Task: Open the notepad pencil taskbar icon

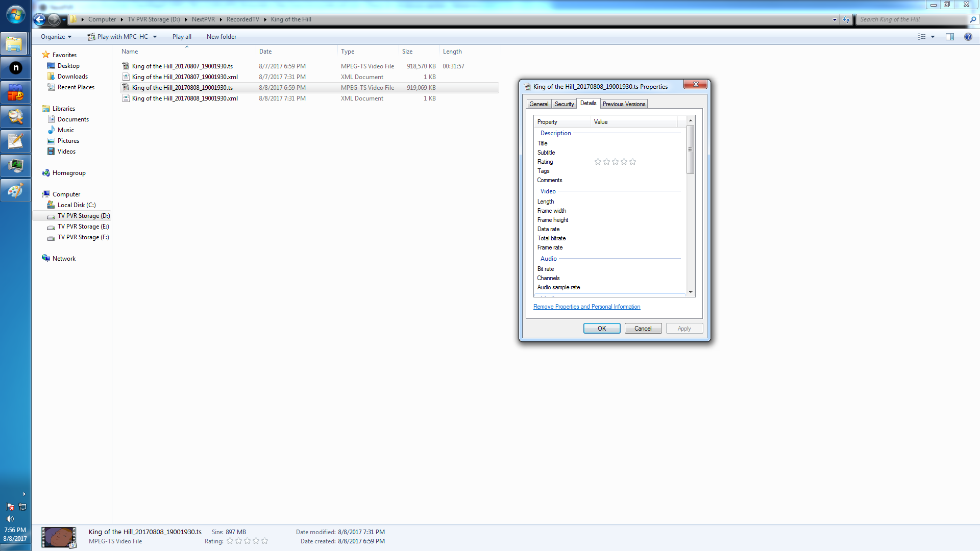Action: click(15, 141)
